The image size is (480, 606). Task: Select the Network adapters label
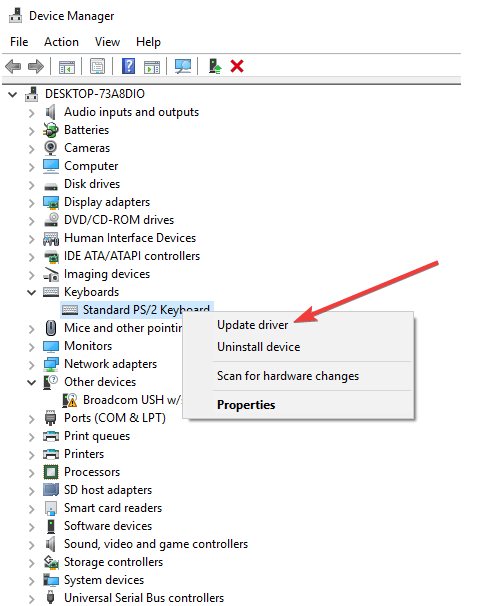111,364
